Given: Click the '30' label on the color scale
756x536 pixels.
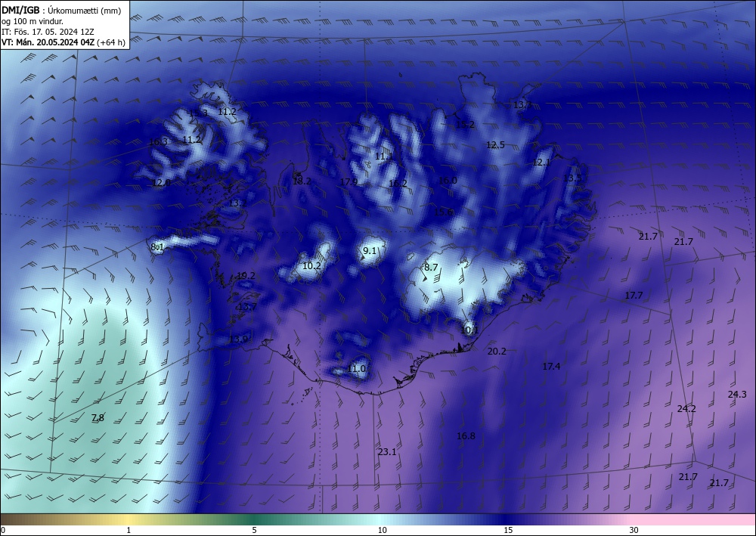Looking at the screenshot, I should pos(634,531).
